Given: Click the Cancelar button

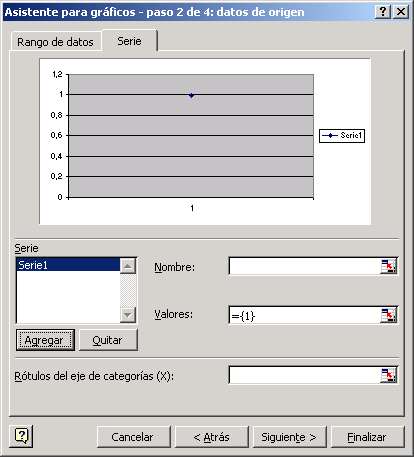Looking at the screenshot, I should click(x=133, y=437).
